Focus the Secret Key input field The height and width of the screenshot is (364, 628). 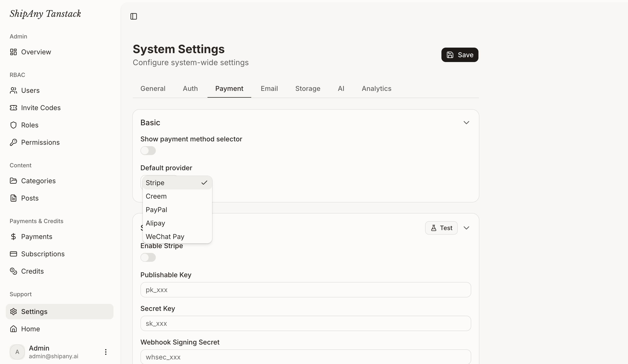(306, 323)
